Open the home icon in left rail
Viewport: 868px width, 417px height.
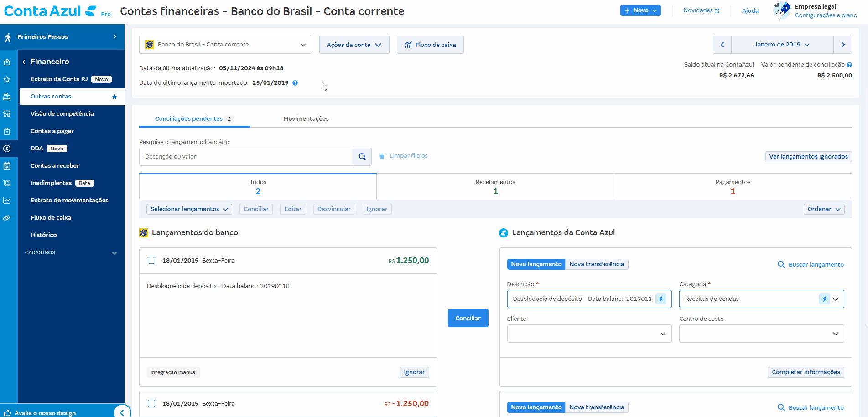[x=7, y=62]
